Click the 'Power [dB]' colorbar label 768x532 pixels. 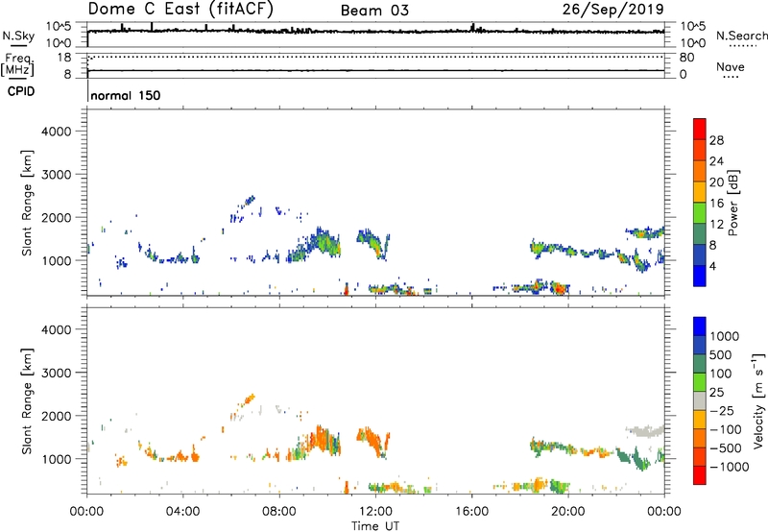point(733,203)
